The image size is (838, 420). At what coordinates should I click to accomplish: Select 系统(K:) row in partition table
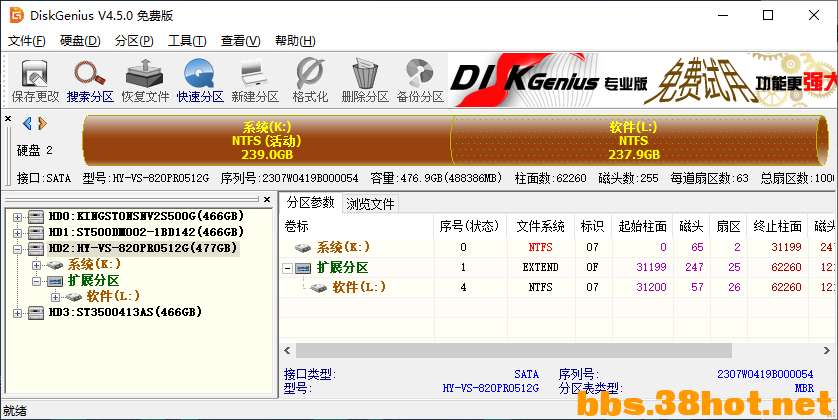pyautogui.click(x=558, y=247)
